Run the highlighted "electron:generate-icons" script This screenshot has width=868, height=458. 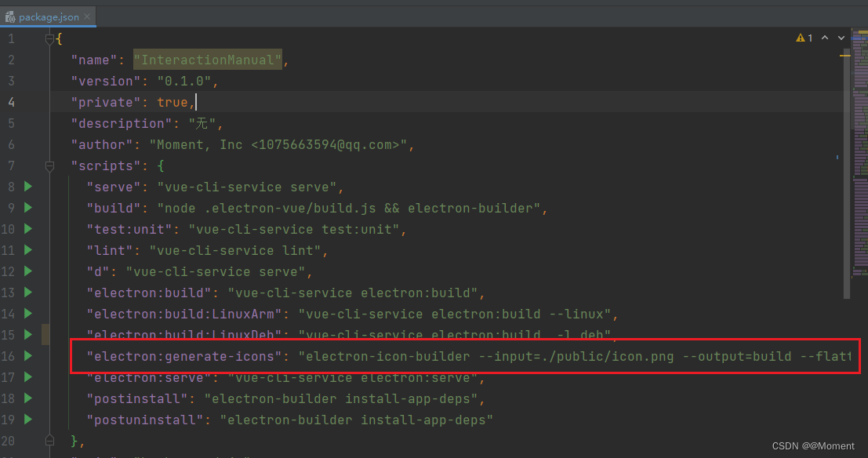(27, 356)
